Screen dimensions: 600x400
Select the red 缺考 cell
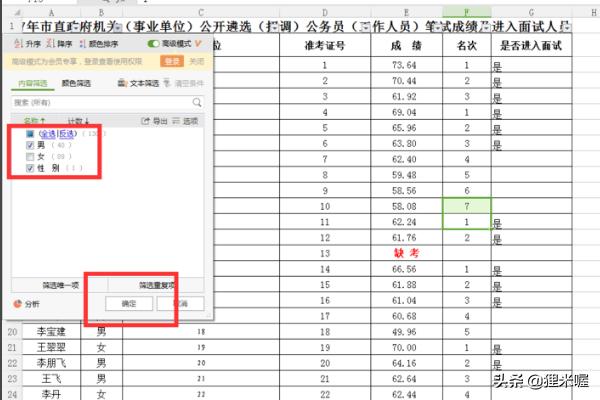[406, 253]
